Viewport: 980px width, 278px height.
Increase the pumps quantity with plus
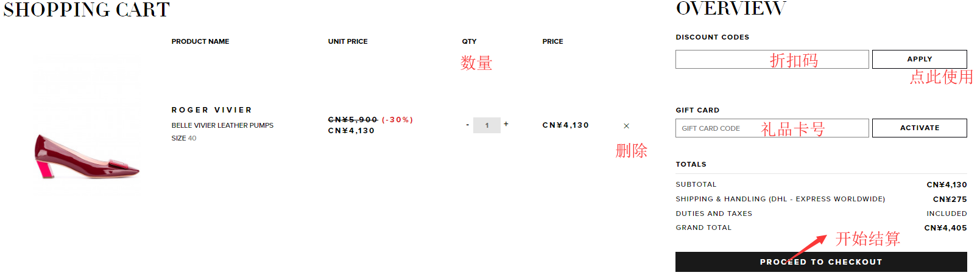coord(506,124)
